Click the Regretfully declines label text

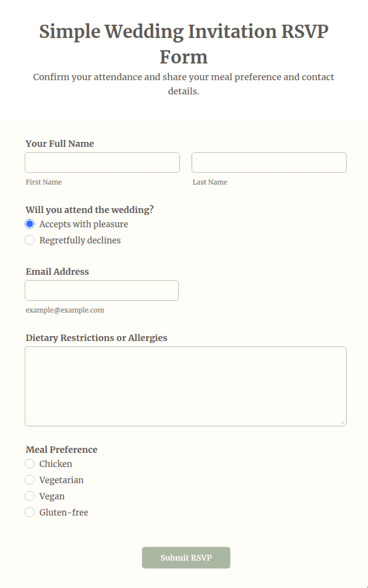point(80,240)
